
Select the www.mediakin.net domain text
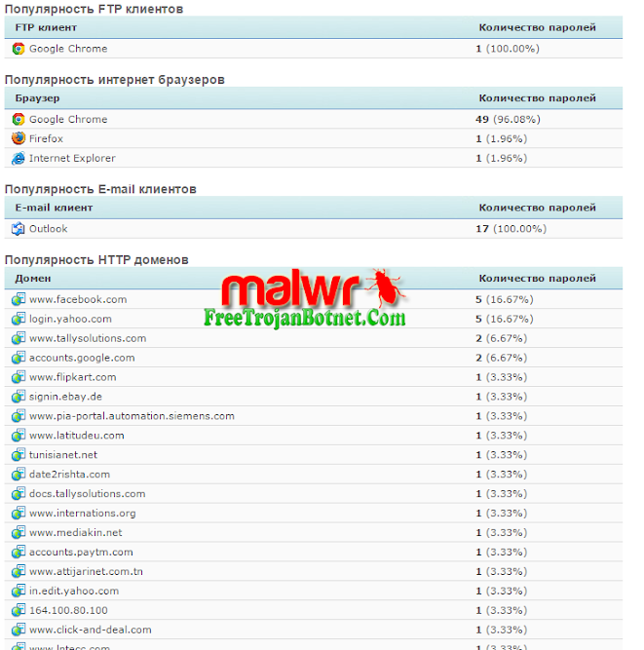pos(75,533)
